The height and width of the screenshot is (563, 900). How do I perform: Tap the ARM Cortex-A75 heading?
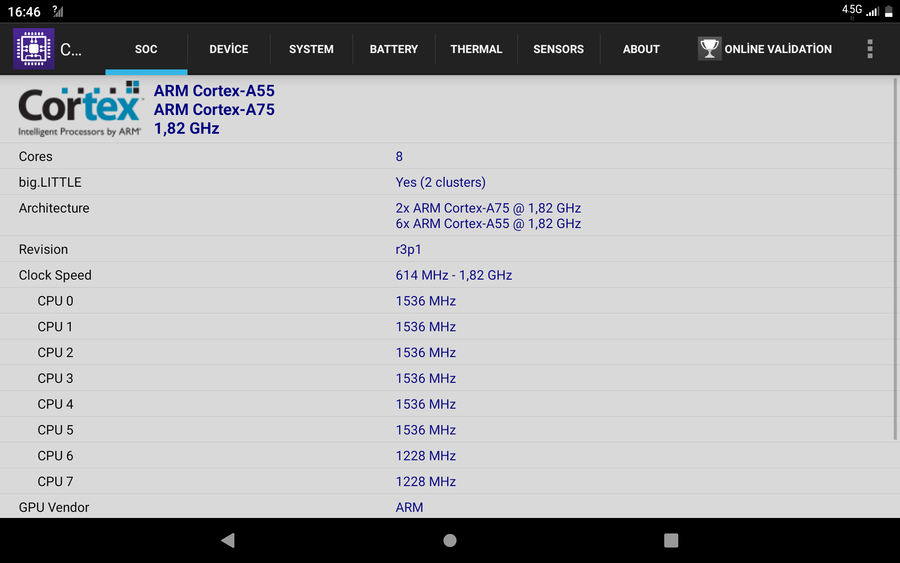point(214,110)
